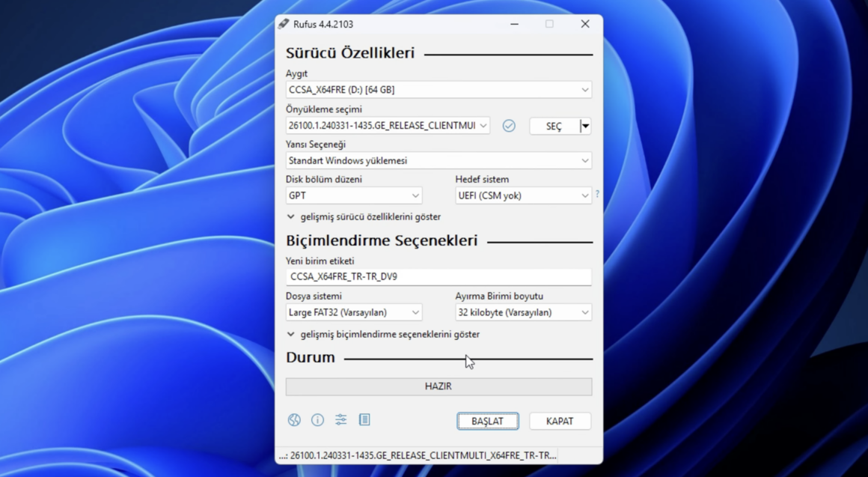Viewport: 868px width, 477px height.
Task: Open the Ayırma Birimi boyutu dropdown
Action: (523, 312)
